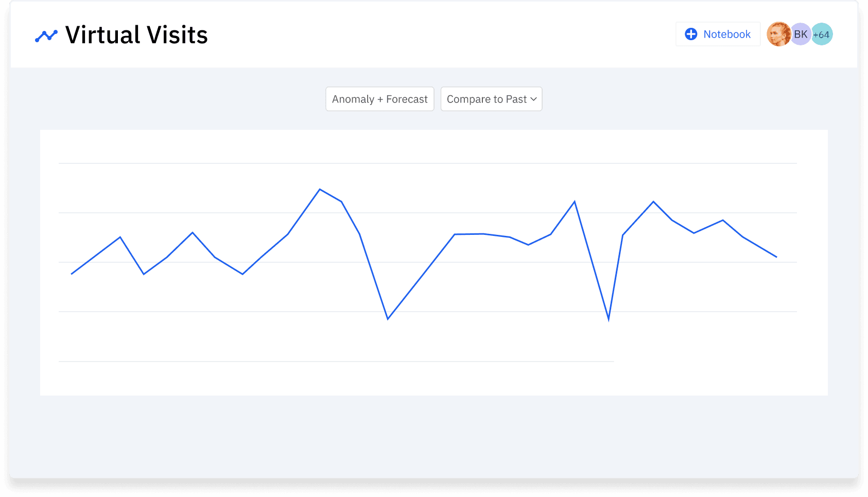Click the highest peak of the blue line
The height and width of the screenshot is (497, 868).
(x=320, y=190)
